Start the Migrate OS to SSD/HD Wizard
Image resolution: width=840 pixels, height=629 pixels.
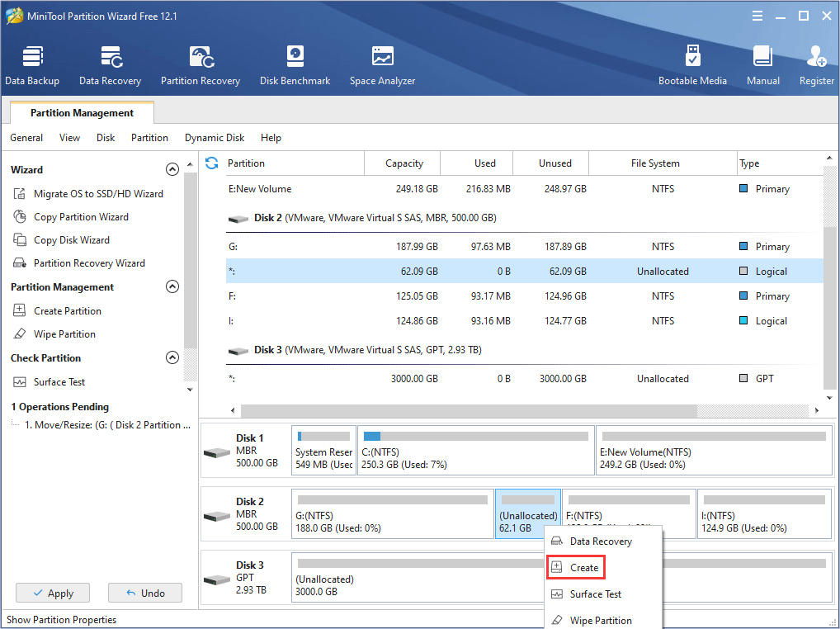(87, 193)
